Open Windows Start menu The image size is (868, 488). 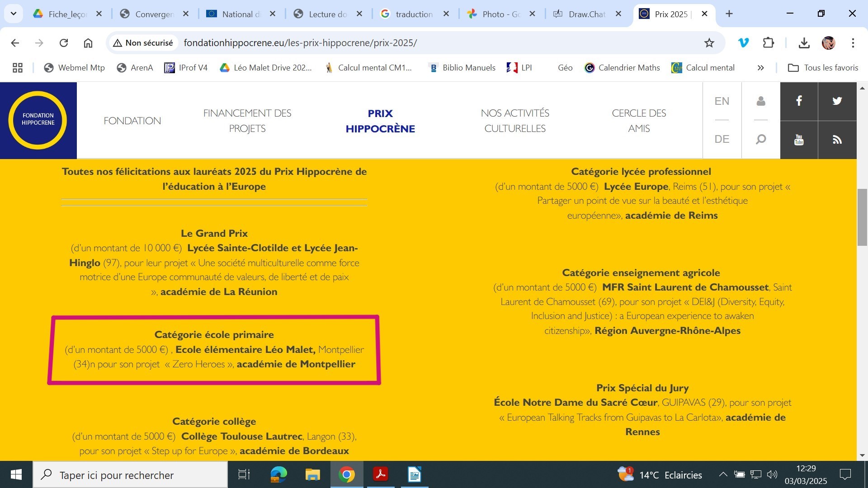pos(16,474)
